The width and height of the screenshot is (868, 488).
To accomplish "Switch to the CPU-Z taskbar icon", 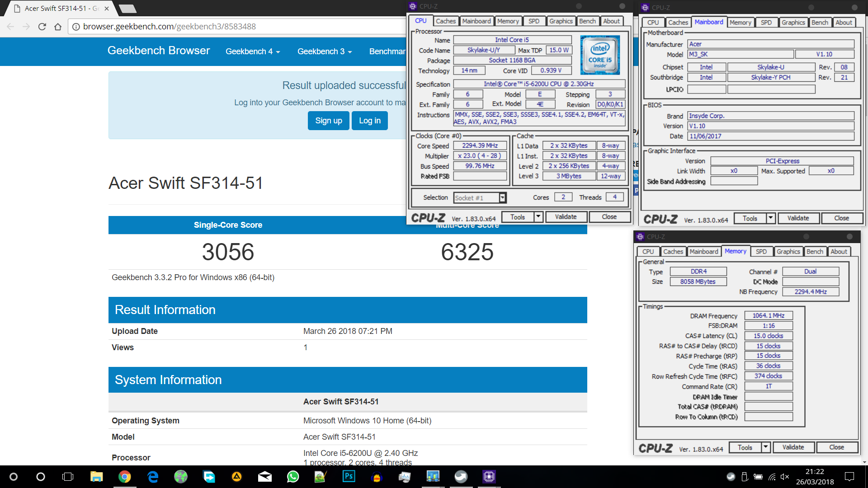I will pos(489,477).
